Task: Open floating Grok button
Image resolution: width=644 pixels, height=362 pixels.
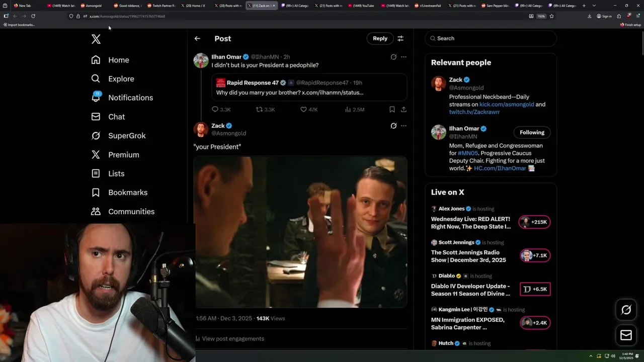Action: 626,310
